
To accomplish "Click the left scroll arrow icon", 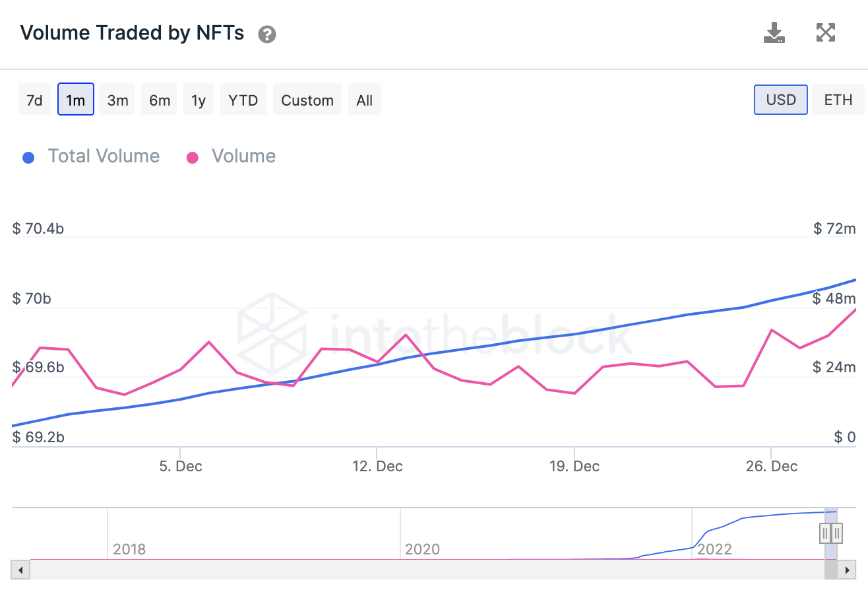I will pyautogui.click(x=20, y=570).
